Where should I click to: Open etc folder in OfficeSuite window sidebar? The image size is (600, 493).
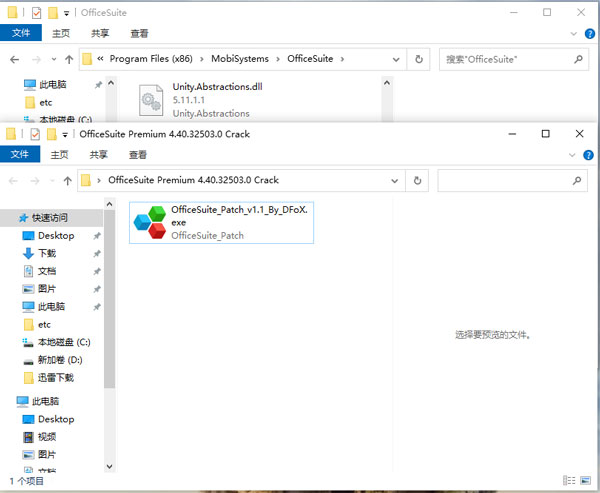[46, 103]
